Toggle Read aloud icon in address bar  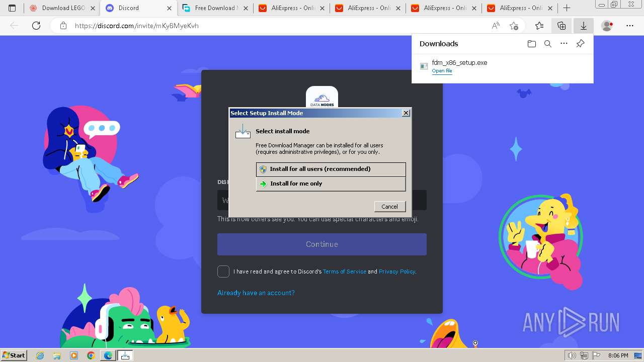pos(496,26)
